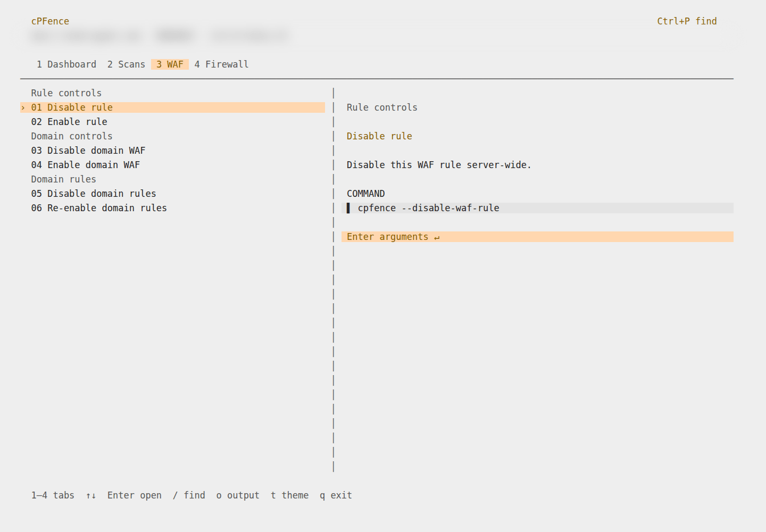Click the / find hint in footer
766x532 pixels.
[x=189, y=495]
